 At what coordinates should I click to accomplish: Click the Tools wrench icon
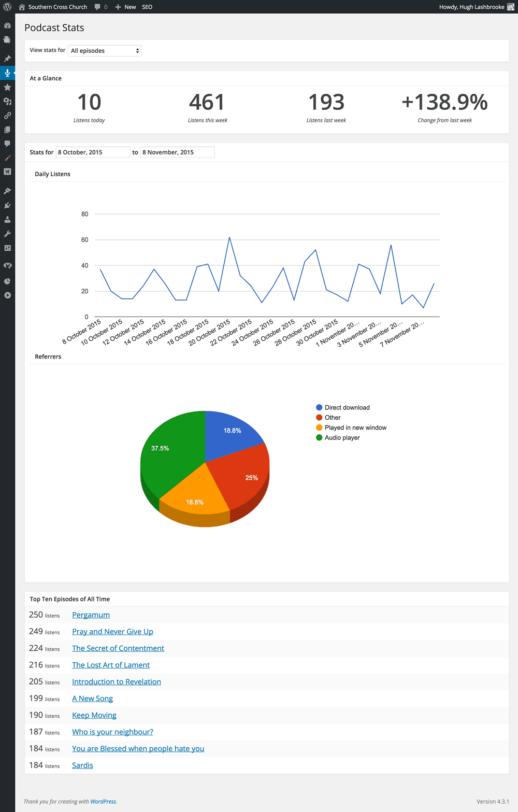point(7,234)
